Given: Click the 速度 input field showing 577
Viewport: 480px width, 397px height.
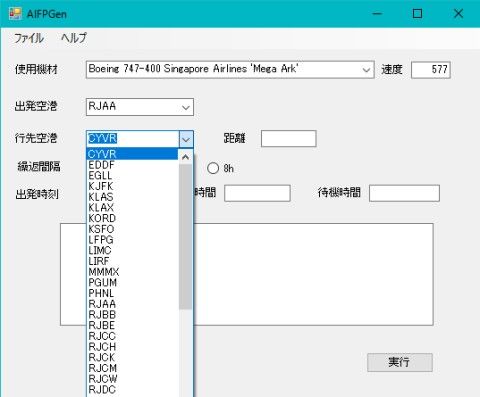Looking at the screenshot, I should [x=431, y=70].
